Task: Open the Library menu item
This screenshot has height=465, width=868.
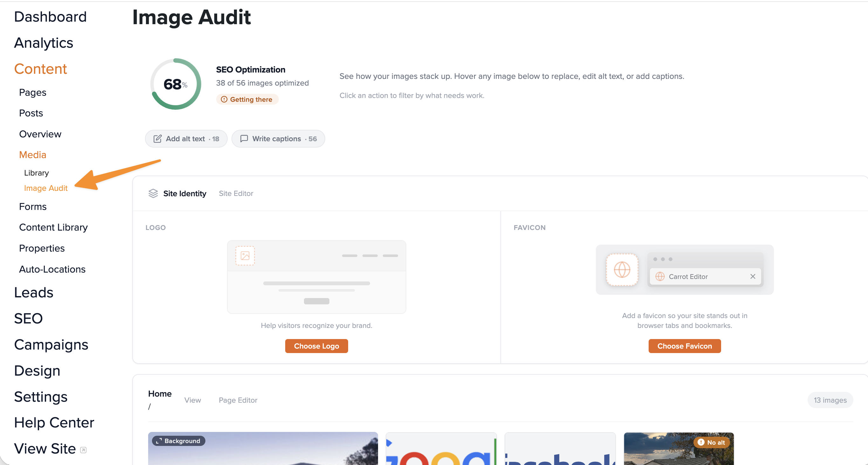Action: [36, 173]
